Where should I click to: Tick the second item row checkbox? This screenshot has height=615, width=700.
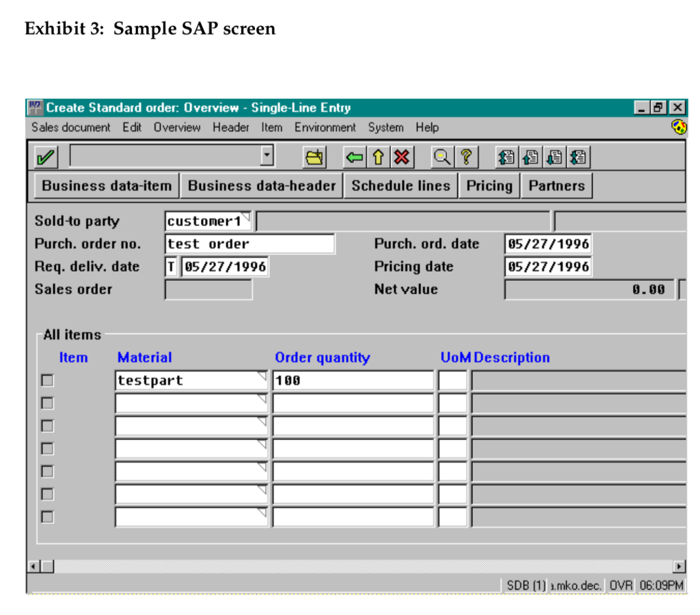point(47,403)
